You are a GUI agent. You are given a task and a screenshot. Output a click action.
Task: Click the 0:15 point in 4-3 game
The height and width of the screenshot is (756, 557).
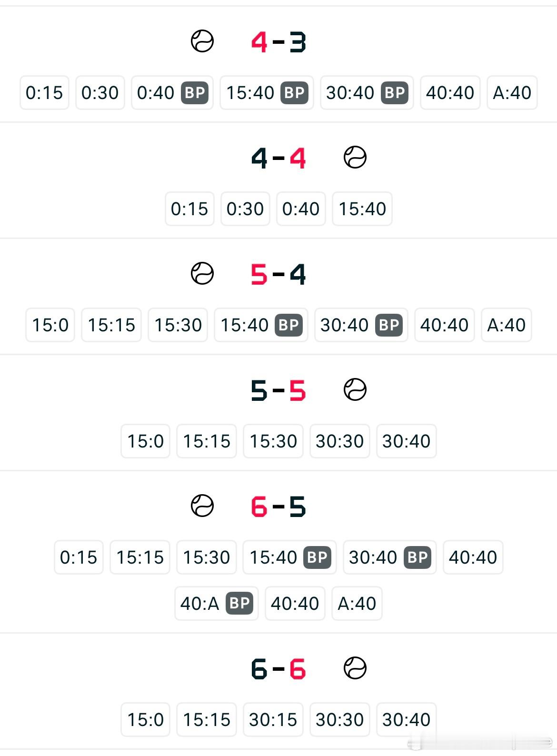tap(44, 92)
